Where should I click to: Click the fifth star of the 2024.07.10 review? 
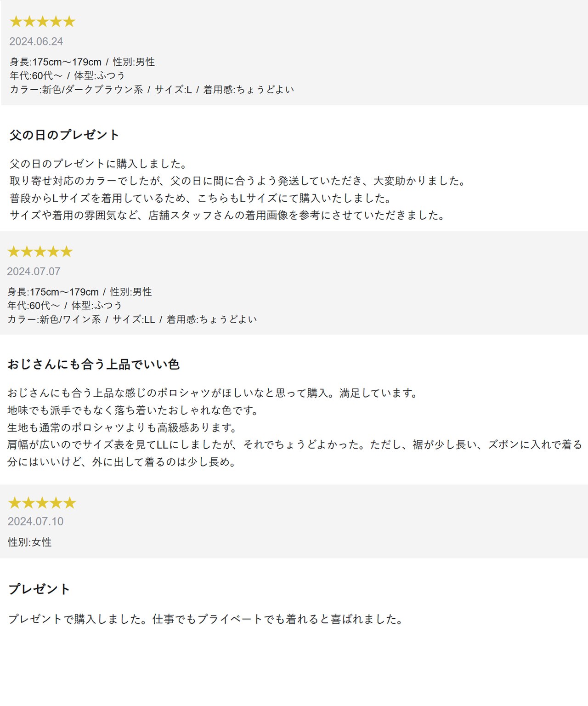(69, 503)
